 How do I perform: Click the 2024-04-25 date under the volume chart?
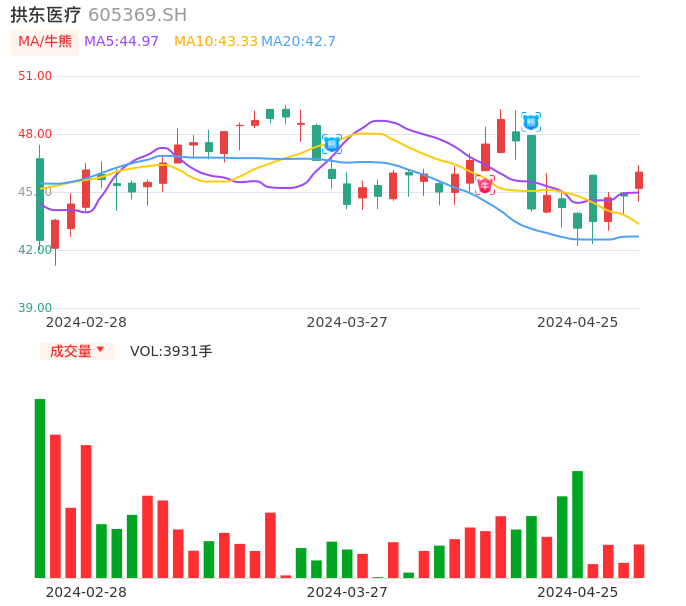[x=577, y=591]
